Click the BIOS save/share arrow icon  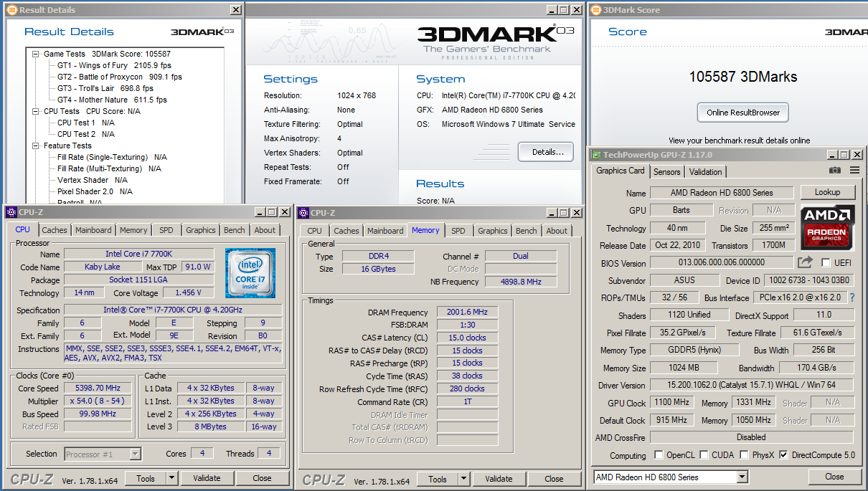806,262
